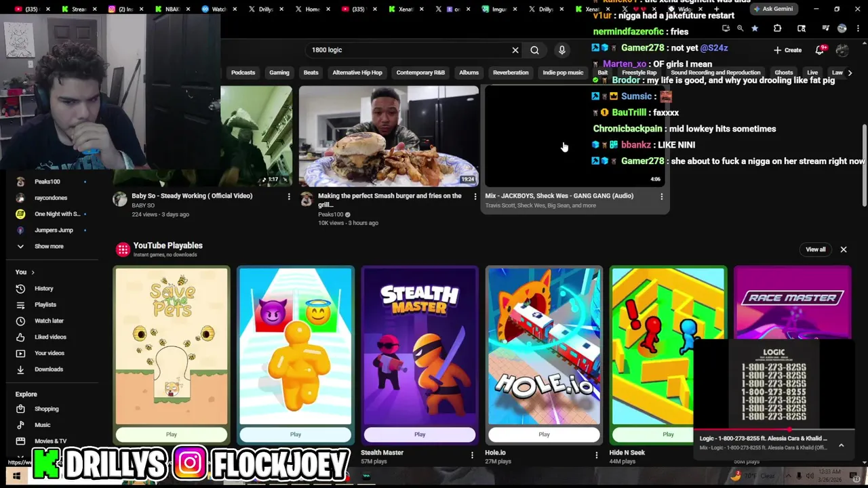The height and width of the screenshot is (488, 868).
Task: Open the Chrome extensions puzzle icon
Action: pyautogui.click(x=777, y=28)
